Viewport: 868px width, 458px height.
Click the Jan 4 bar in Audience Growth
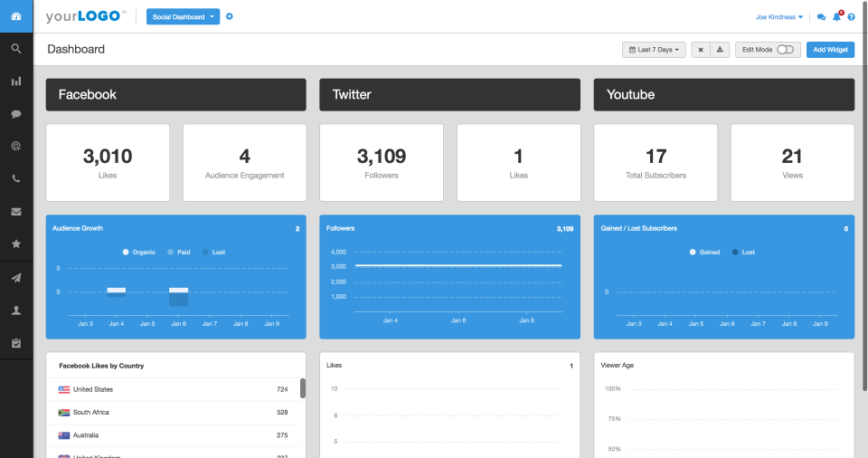click(x=117, y=292)
